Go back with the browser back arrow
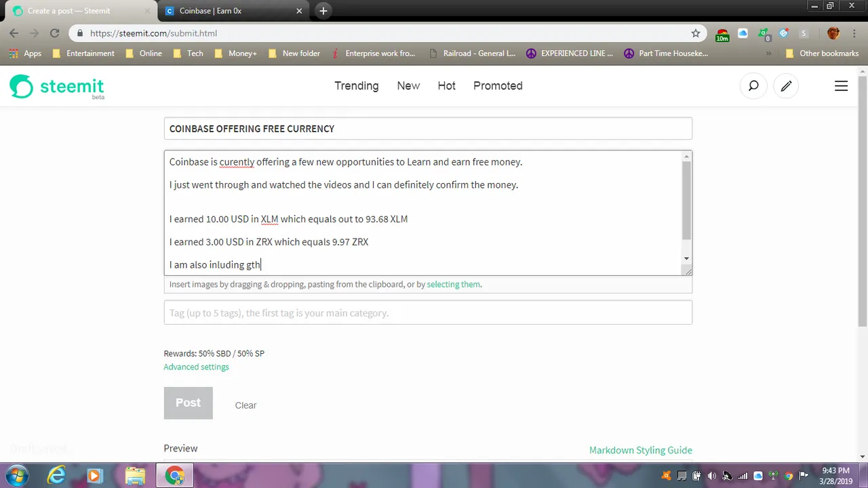The height and width of the screenshot is (488, 868). click(14, 33)
